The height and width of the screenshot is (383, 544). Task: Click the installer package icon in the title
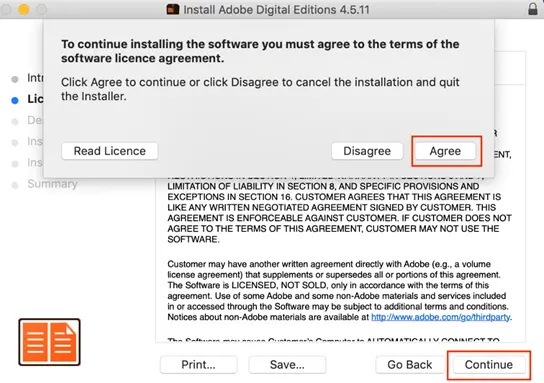(x=173, y=9)
